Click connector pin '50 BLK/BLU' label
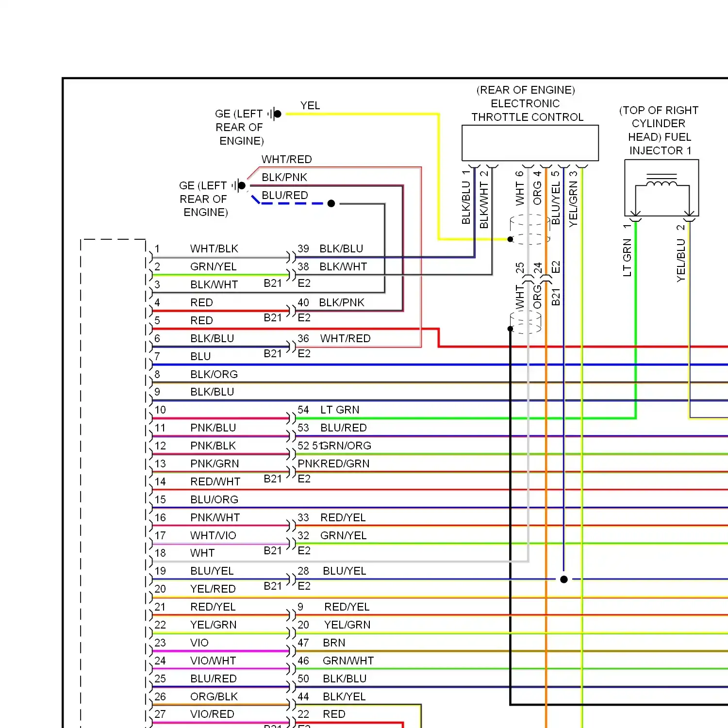Screen dimensions: 728x728 pos(332,678)
